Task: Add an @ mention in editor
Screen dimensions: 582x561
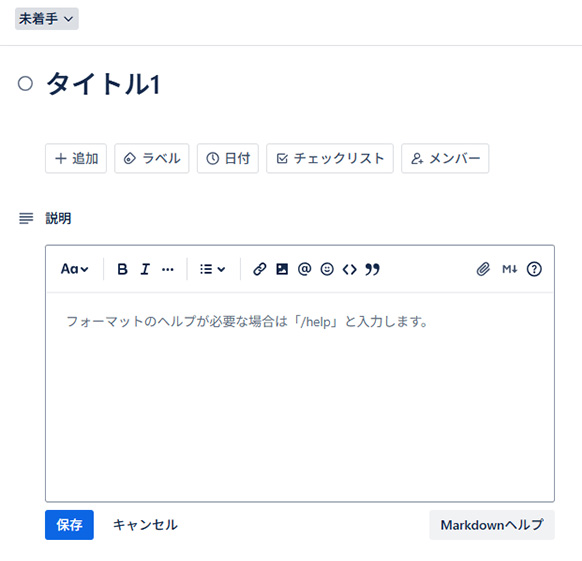Action: pyautogui.click(x=304, y=269)
